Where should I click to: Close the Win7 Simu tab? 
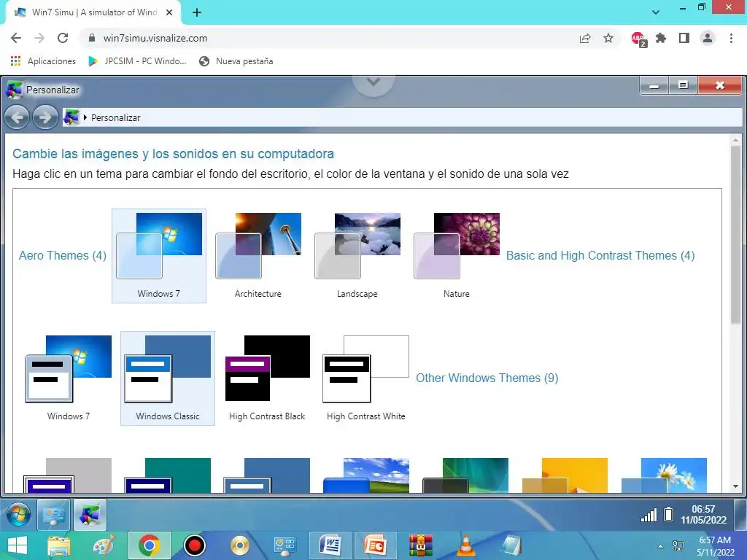[x=169, y=12]
